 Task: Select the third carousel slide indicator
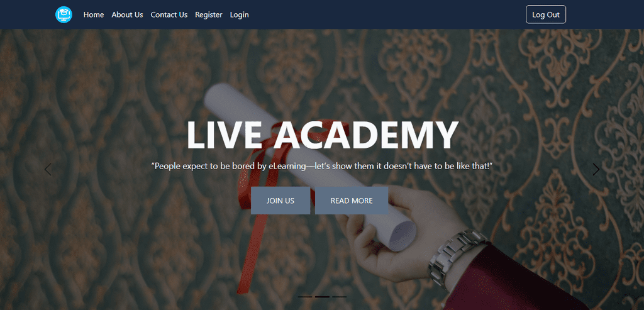click(339, 296)
